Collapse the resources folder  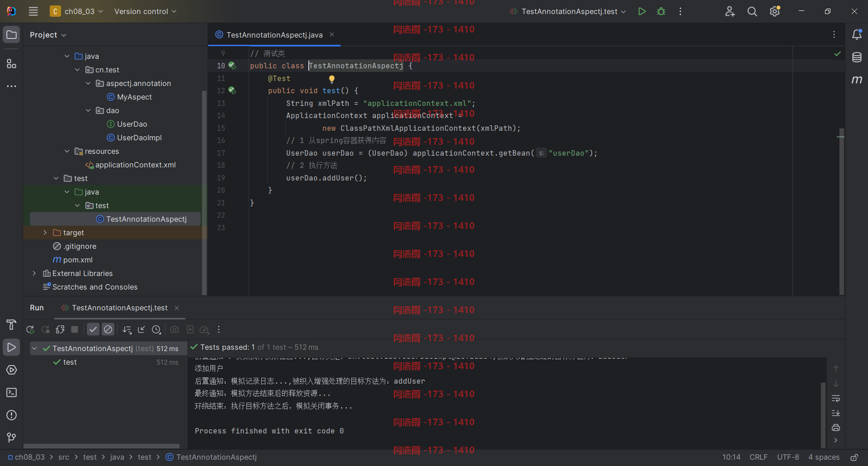tap(67, 151)
